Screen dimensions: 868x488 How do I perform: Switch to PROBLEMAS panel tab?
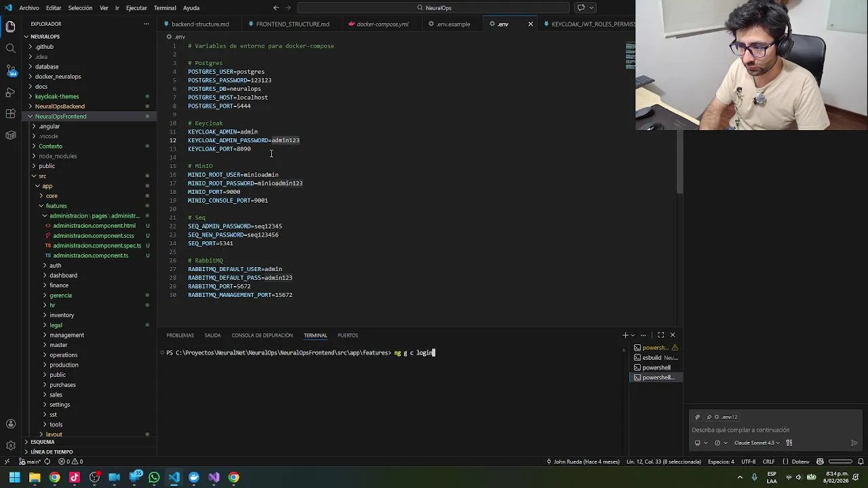[x=180, y=335]
